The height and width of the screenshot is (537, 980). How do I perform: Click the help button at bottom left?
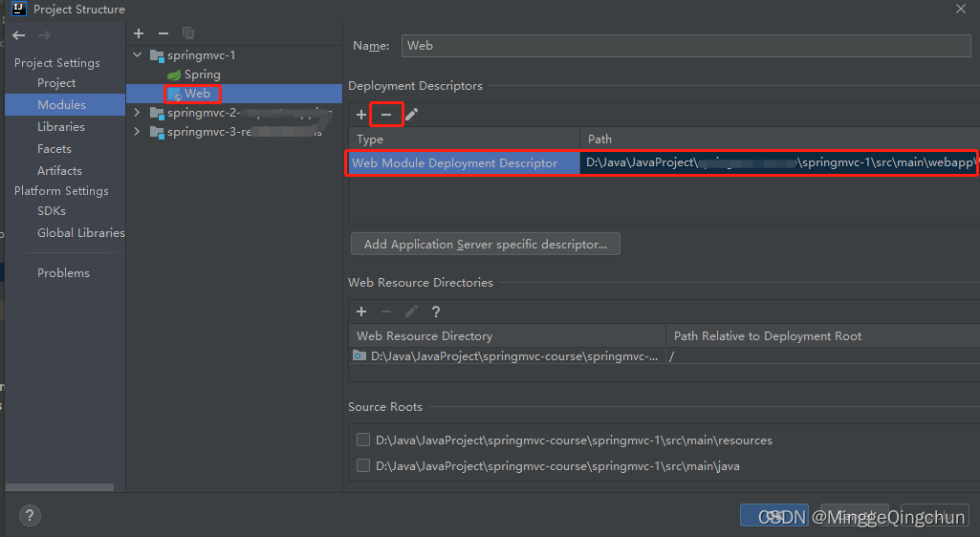pos(29,516)
